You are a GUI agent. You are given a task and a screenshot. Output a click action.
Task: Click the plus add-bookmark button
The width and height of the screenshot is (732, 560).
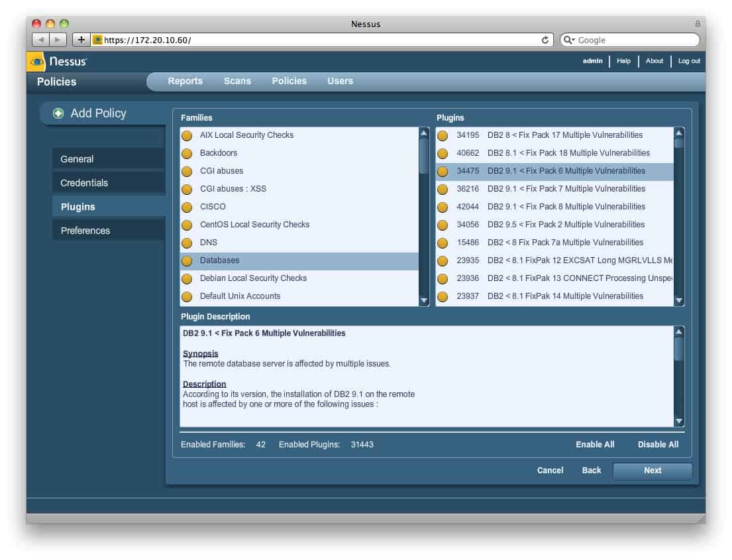click(x=81, y=40)
